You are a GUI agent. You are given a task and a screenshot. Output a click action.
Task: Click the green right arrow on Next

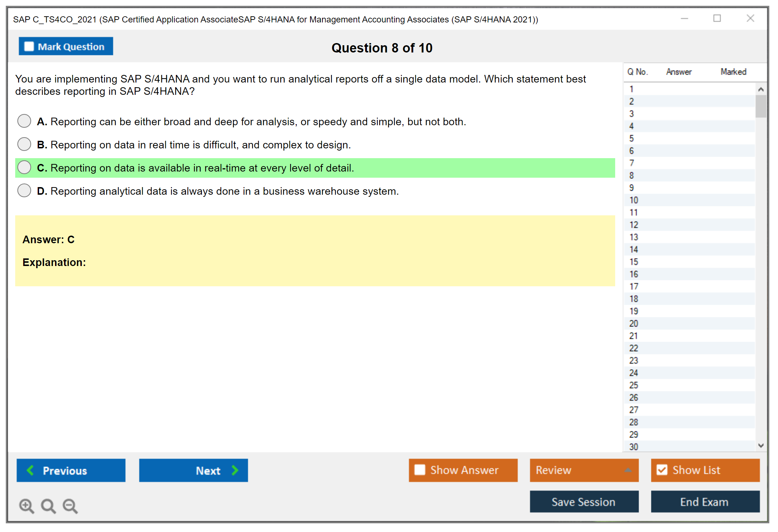pos(235,470)
